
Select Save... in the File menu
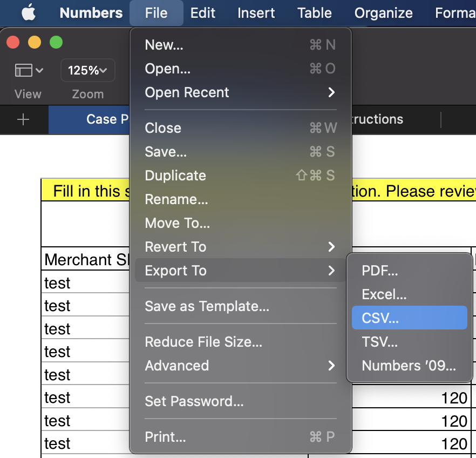coord(241,152)
